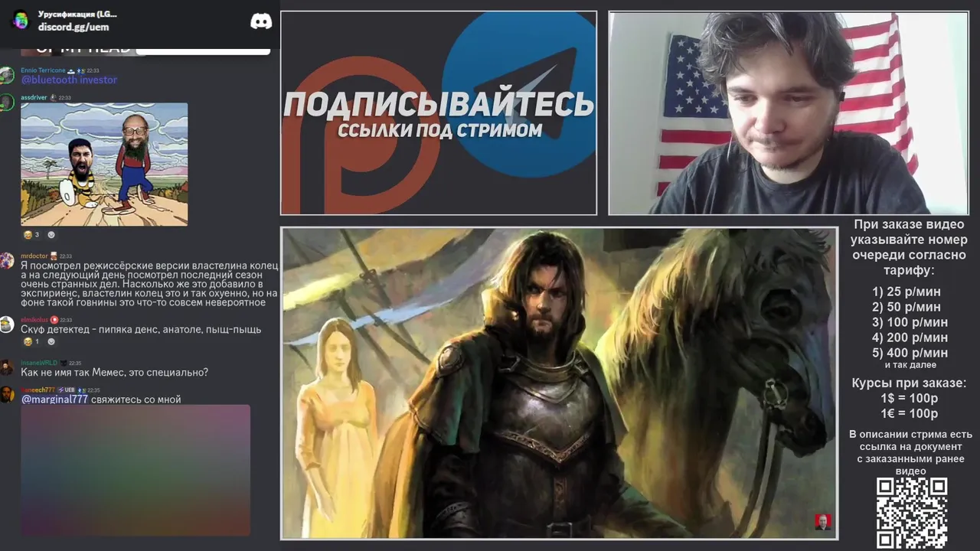Click the username mrdoctor
Screen dimensions: 980x551
tap(34, 256)
